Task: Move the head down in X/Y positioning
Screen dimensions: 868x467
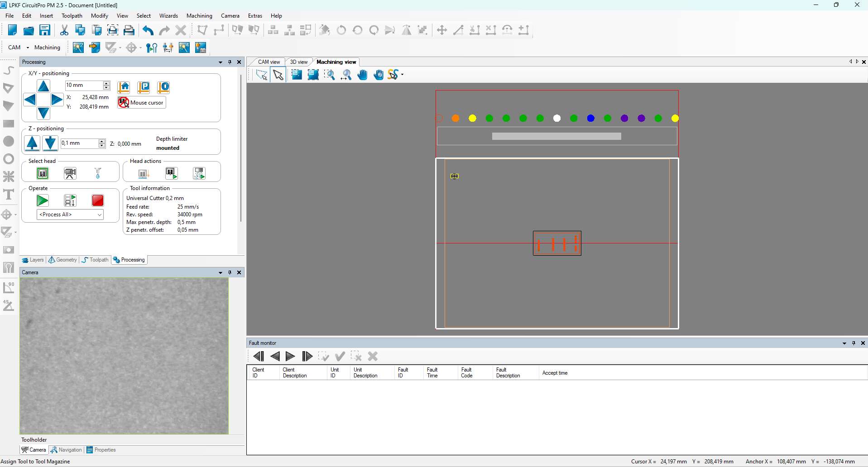Action: click(x=43, y=113)
